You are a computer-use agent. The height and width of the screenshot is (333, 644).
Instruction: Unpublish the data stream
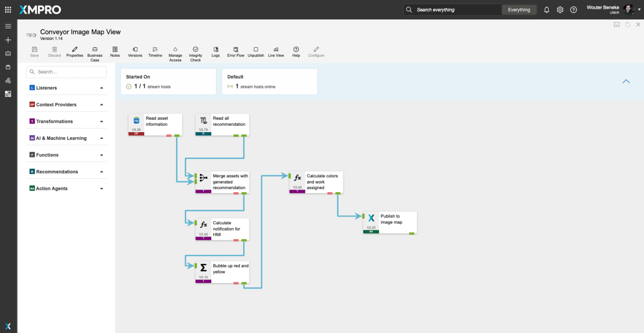tap(256, 49)
